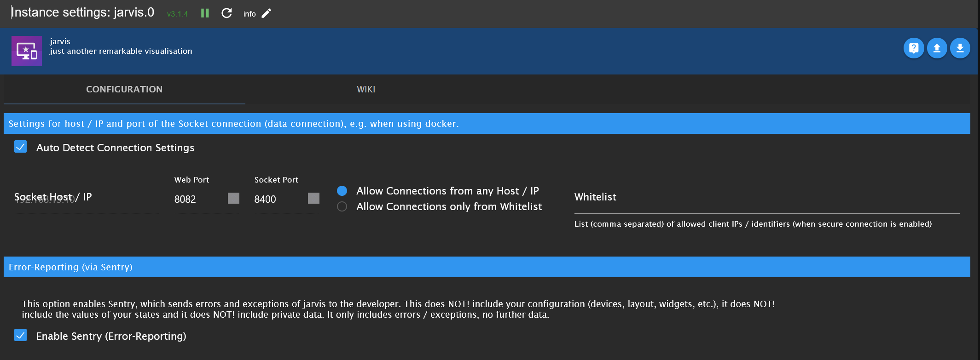The image size is (980, 360).
Task: Click the upload configuration icon
Action: 937,48
